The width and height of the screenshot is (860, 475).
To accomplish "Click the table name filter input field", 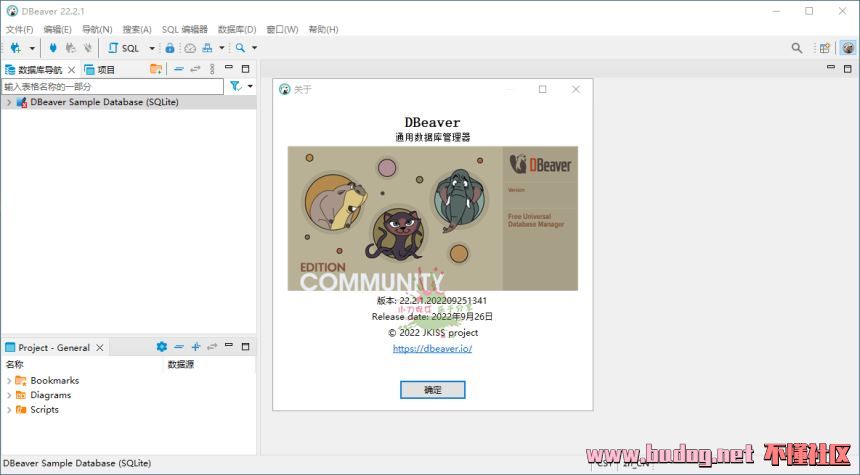I will pyautogui.click(x=112, y=87).
